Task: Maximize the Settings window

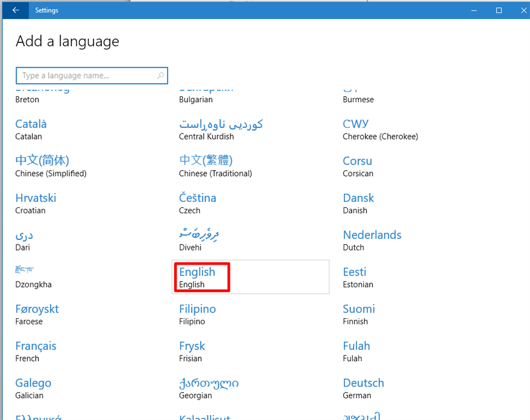Action: (499, 10)
